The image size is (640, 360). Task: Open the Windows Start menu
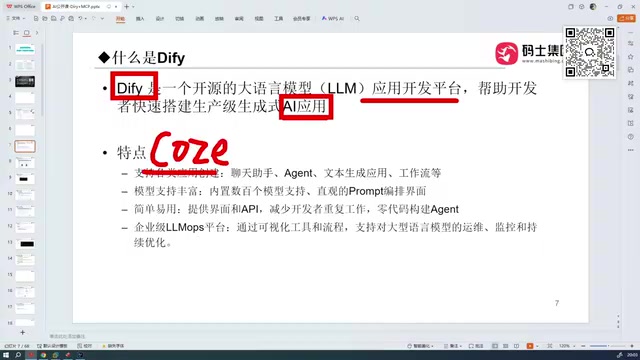(6, 355)
